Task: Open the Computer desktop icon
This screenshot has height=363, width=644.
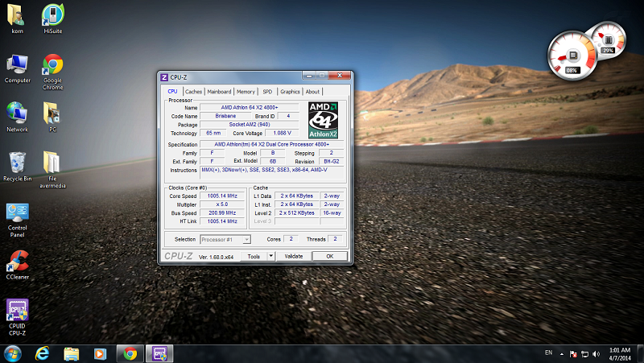Action: 17,68
